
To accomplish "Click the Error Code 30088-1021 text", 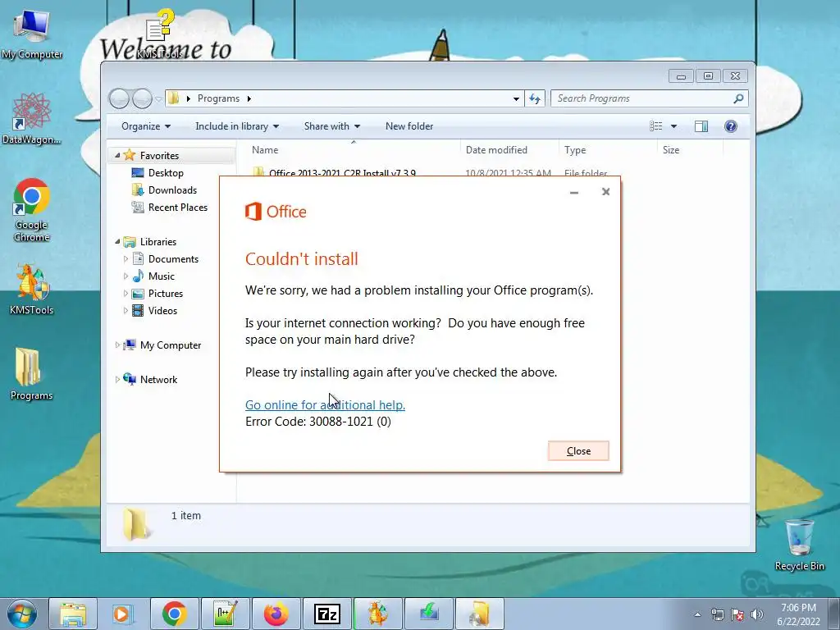I will click(318, 422).
